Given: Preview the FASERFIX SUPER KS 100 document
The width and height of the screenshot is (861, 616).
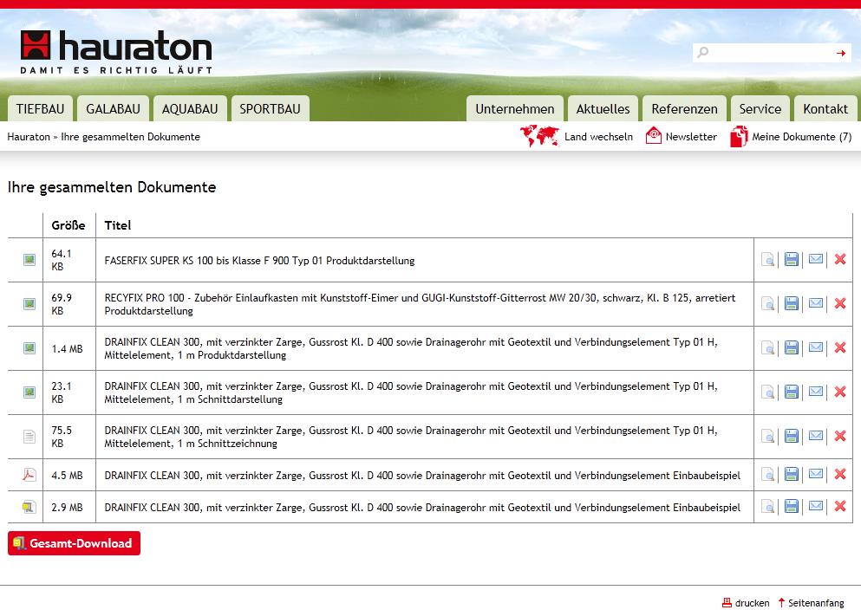Looking at the screenshot, I should 768,260.
